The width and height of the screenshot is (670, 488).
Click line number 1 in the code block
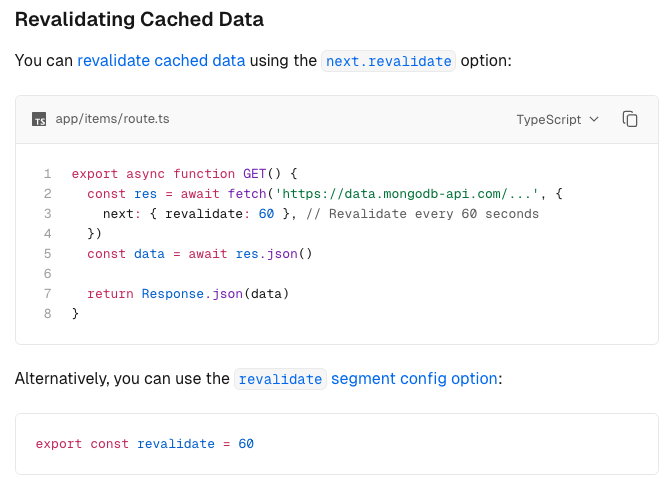click(47, 173)
